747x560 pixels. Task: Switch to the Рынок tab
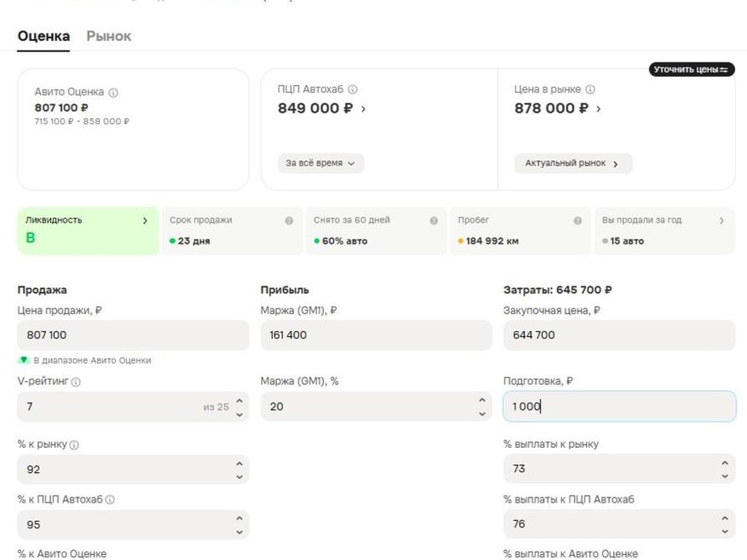pos(109,36)
